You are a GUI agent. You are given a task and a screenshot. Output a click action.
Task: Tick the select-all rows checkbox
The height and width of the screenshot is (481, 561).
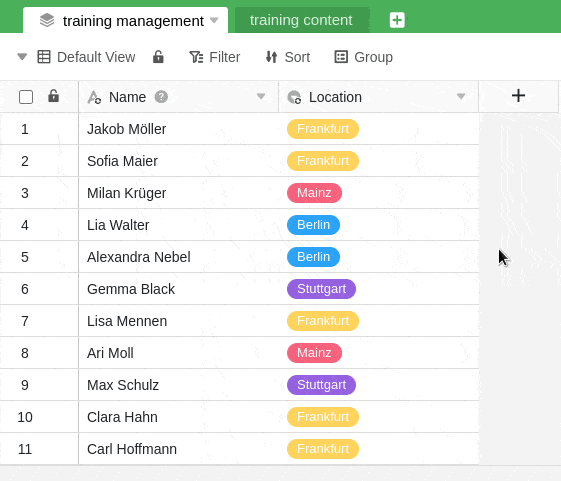click(26, 97)
